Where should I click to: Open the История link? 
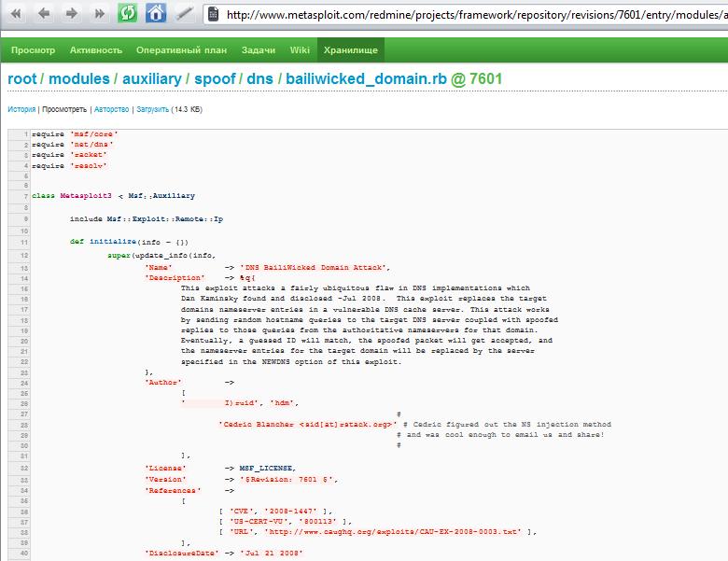pyautogui.click(x=21, y=109)
